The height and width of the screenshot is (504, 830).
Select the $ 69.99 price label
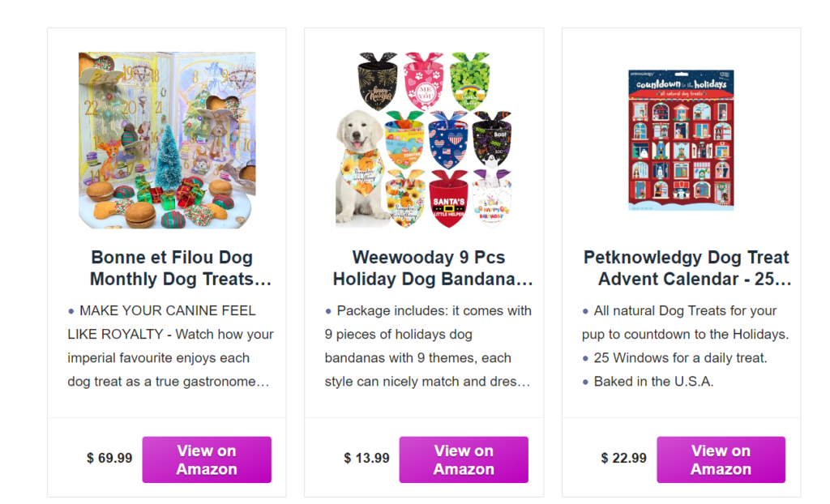click(109, 458)
